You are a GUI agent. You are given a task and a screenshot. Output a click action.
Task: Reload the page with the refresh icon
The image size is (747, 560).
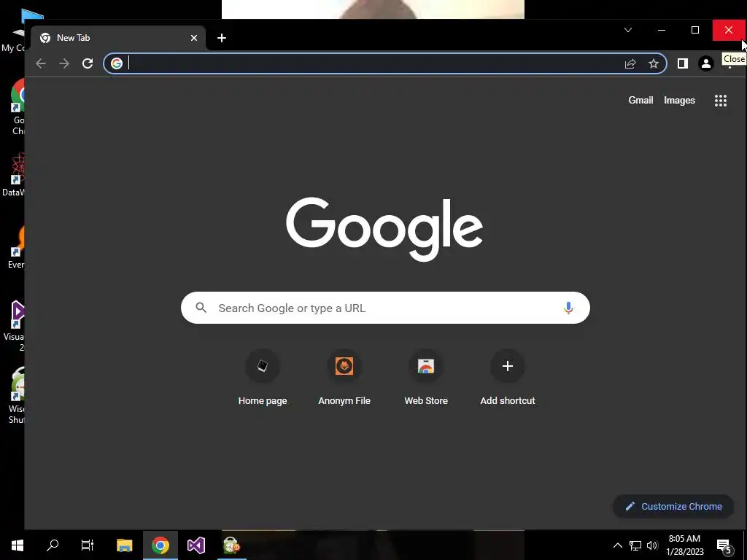pos(88,63)
